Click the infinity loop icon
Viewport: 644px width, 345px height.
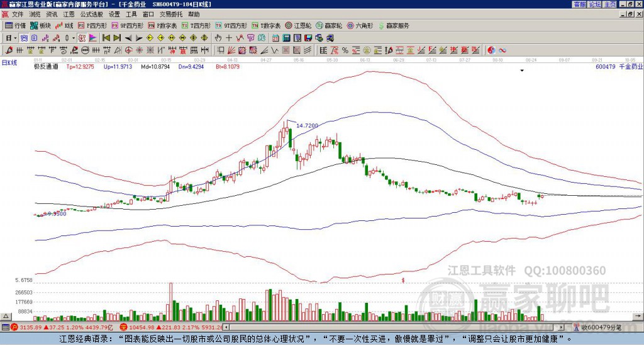(x=502, y=50)
